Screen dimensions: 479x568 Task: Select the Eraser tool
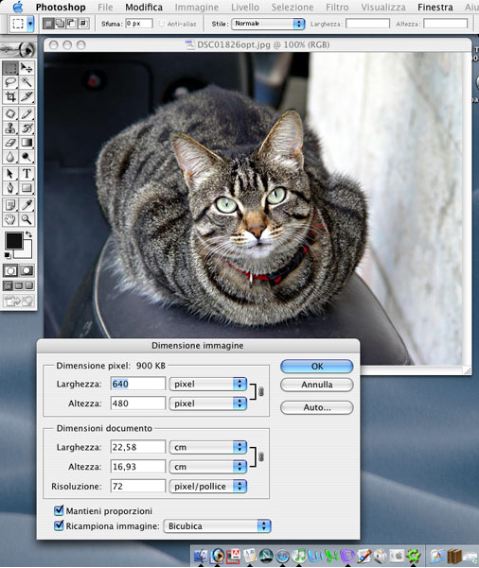[x=11, y=142]
